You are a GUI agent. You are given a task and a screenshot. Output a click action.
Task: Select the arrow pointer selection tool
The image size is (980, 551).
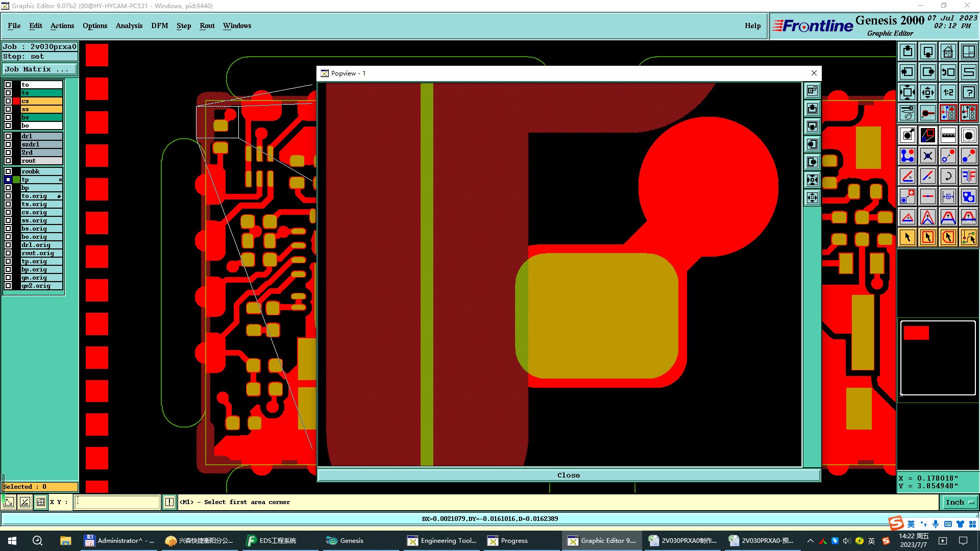pyautogui.click(x=908, y=237)
